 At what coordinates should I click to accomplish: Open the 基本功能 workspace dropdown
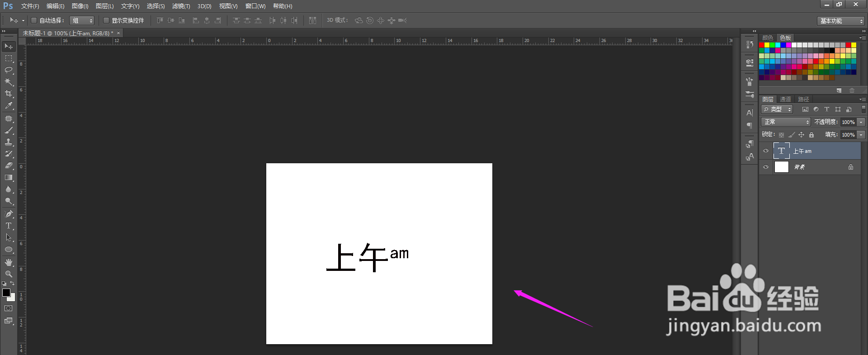[x=841, y=21]
